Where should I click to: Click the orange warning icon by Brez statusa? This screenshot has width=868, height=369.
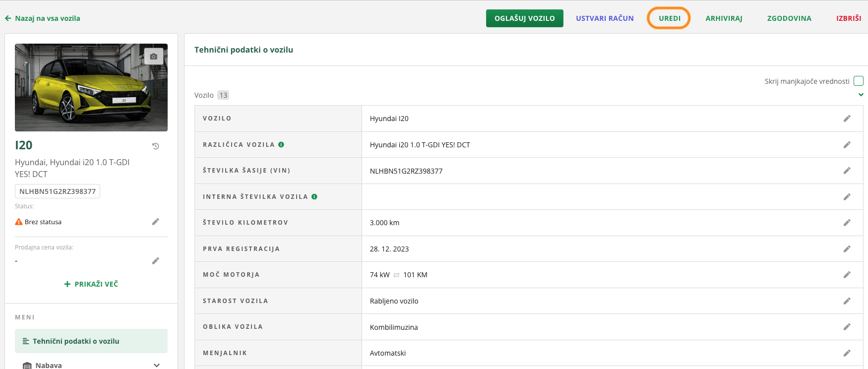click(19, 222)
